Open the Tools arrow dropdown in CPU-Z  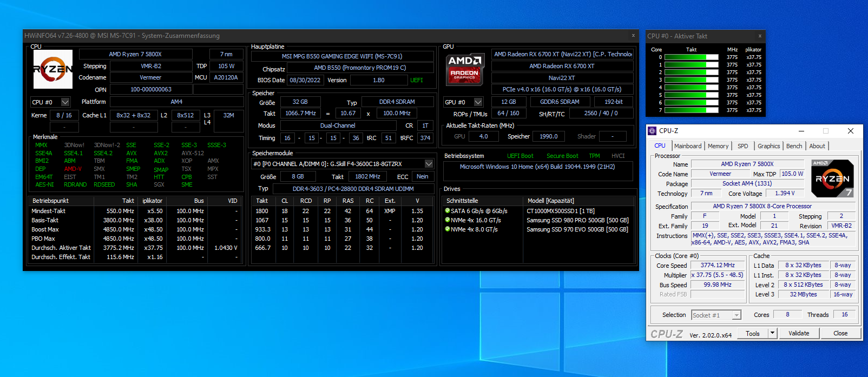click(772, 333)
